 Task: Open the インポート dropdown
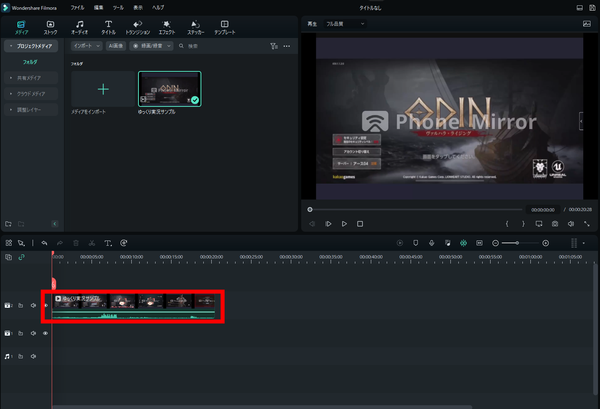(86, 46)
